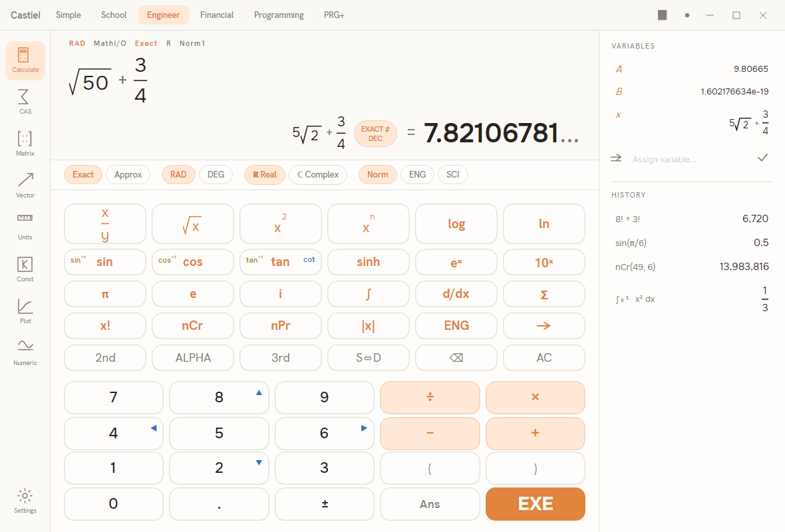Select ENG display format pill
785x532 pixels.
click(418, 175)
